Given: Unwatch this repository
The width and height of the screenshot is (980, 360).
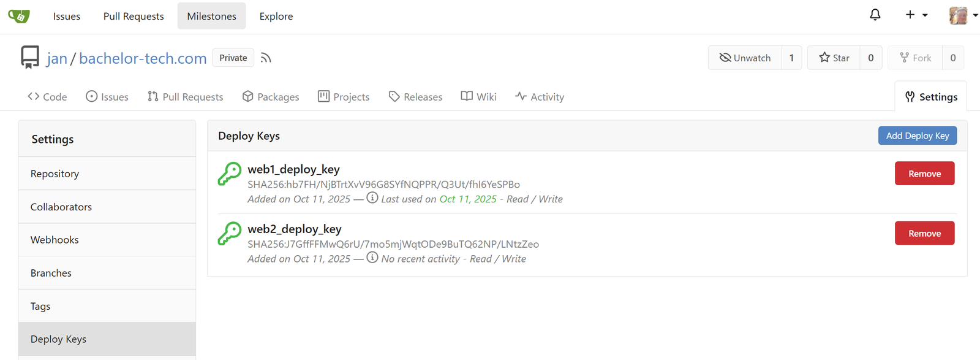Looking at the screenshot, I should click(745, 58).
